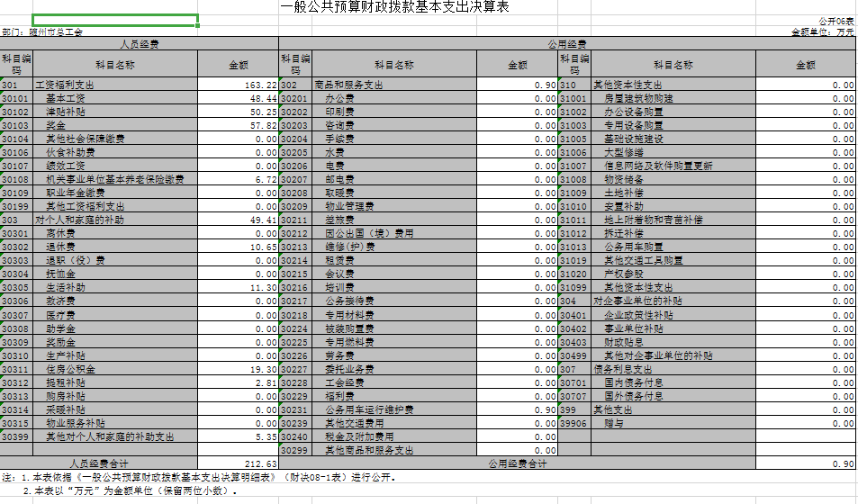This screenshot has height=504, width=858.
Task: Select the code cell 30108
Action: (16, 179)
